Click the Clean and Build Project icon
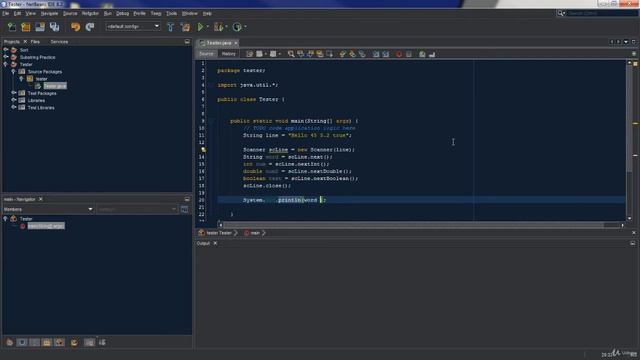Screen dimensions: 640x360 point(185,27)
